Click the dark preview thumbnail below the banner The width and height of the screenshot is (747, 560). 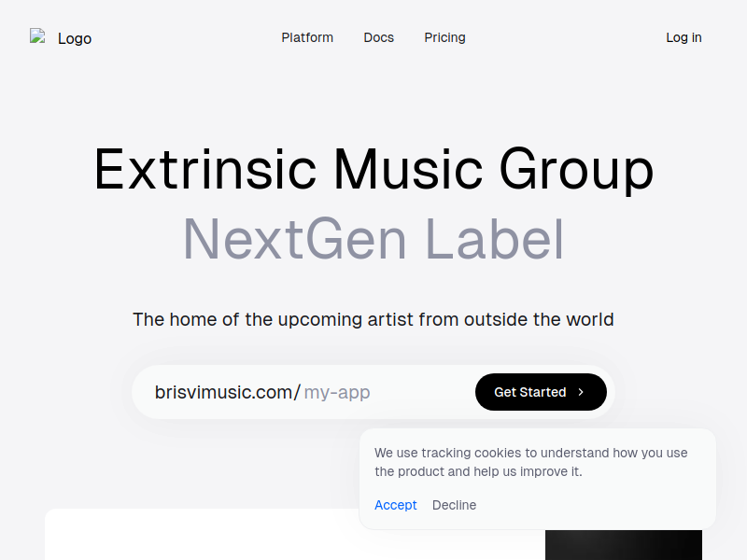[x=624, y=545]
